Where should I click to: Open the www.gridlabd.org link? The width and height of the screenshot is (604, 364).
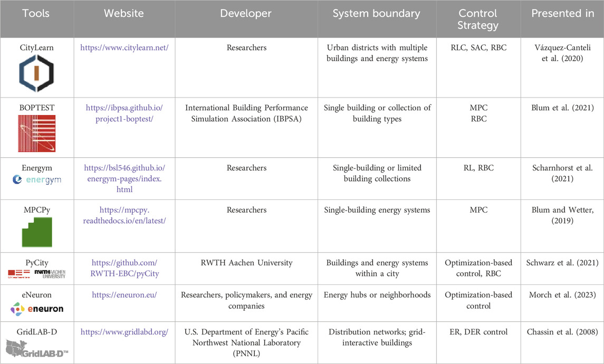pos(124,332)
